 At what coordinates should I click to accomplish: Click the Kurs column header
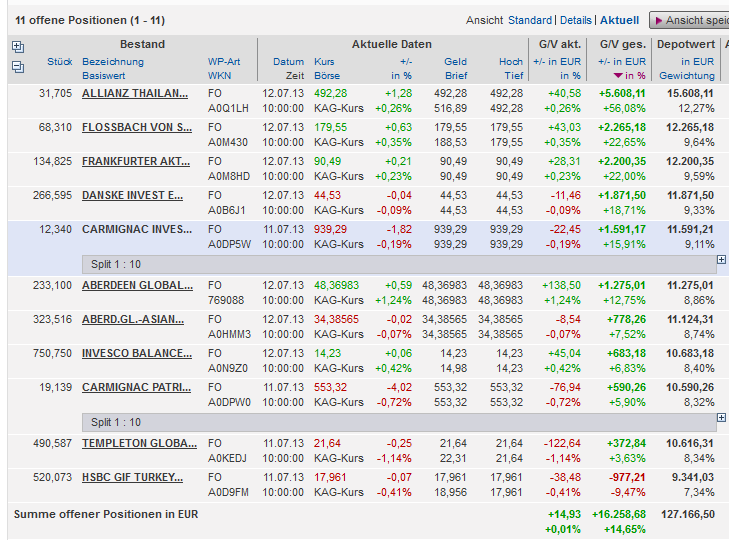324,62
